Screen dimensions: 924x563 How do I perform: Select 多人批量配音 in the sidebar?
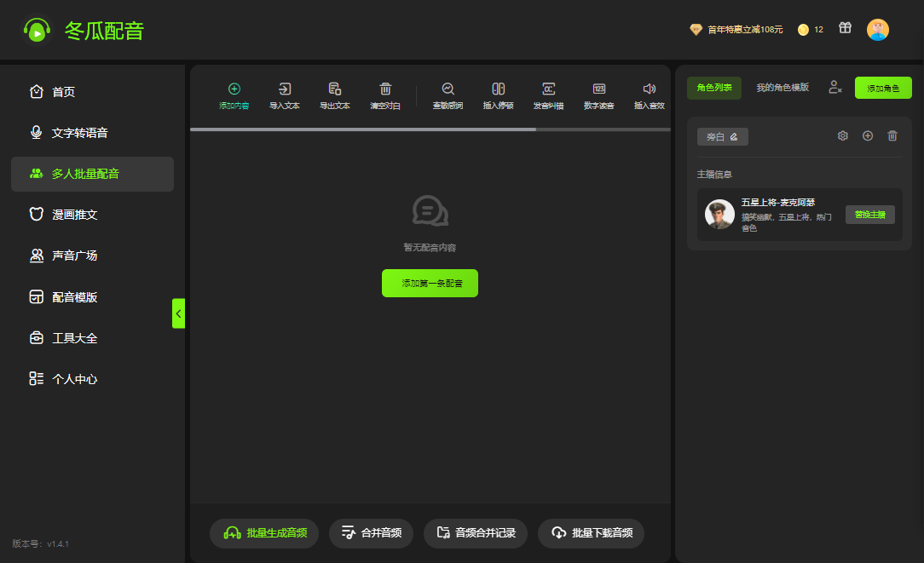pos(93,174)
